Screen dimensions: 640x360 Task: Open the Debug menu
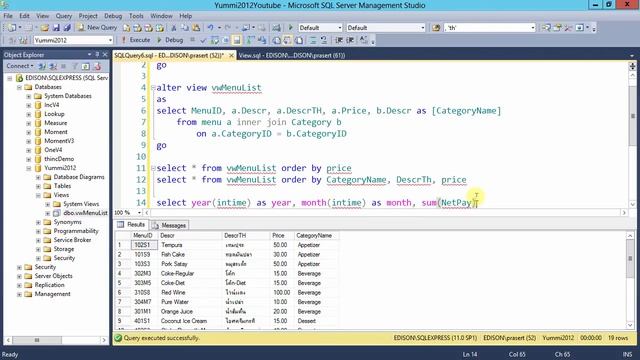point(113,16)
